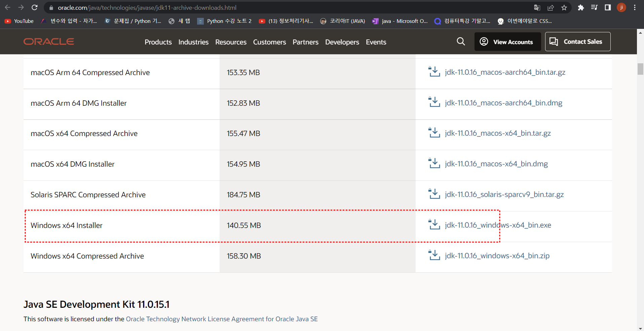This screenshot has width=644, height=331.
Task: Open the YouTube bookmark
Action: [19, 21]
